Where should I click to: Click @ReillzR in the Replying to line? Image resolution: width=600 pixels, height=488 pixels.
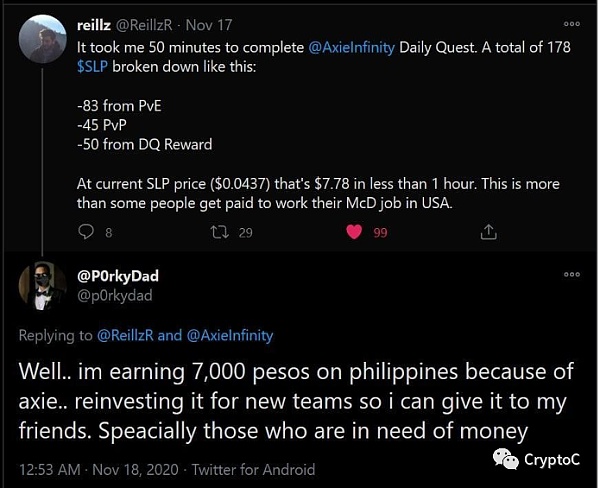pos(133,336)
